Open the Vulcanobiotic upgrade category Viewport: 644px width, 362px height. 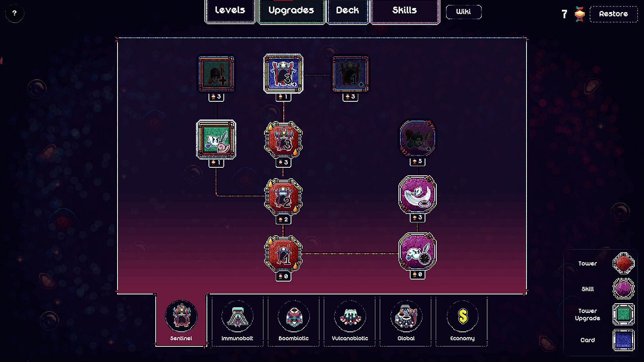tap(350, 321)
